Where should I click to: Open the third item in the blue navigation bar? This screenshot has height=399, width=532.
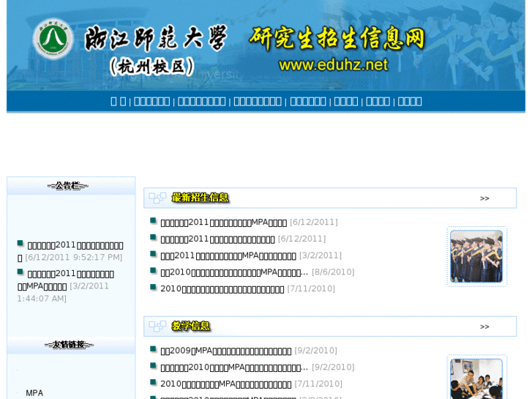[x=201, y=101]
